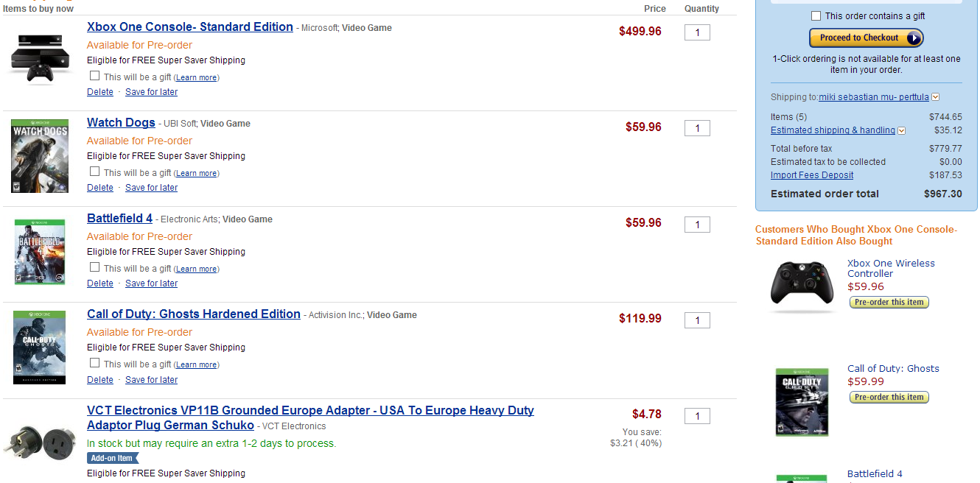Click the Call of Duty Ghosts Hardened cover
This screenshot has width=980, height=483.
coord(40,348)
